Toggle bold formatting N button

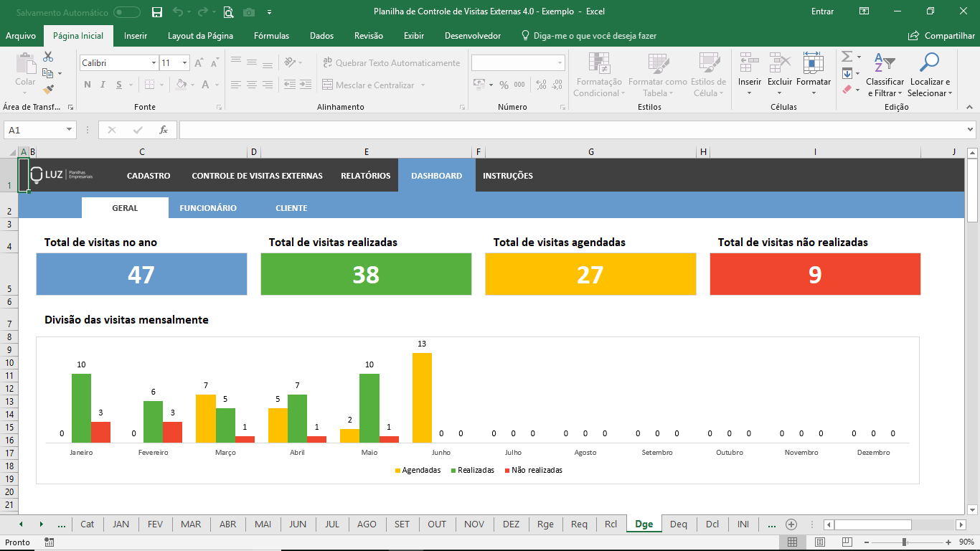[88, 85]
